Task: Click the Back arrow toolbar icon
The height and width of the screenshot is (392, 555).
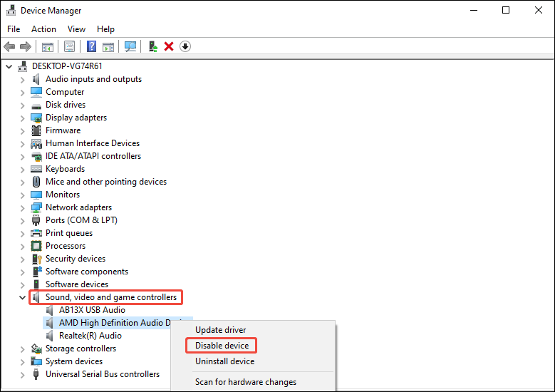Action: (x=9, y=46)
